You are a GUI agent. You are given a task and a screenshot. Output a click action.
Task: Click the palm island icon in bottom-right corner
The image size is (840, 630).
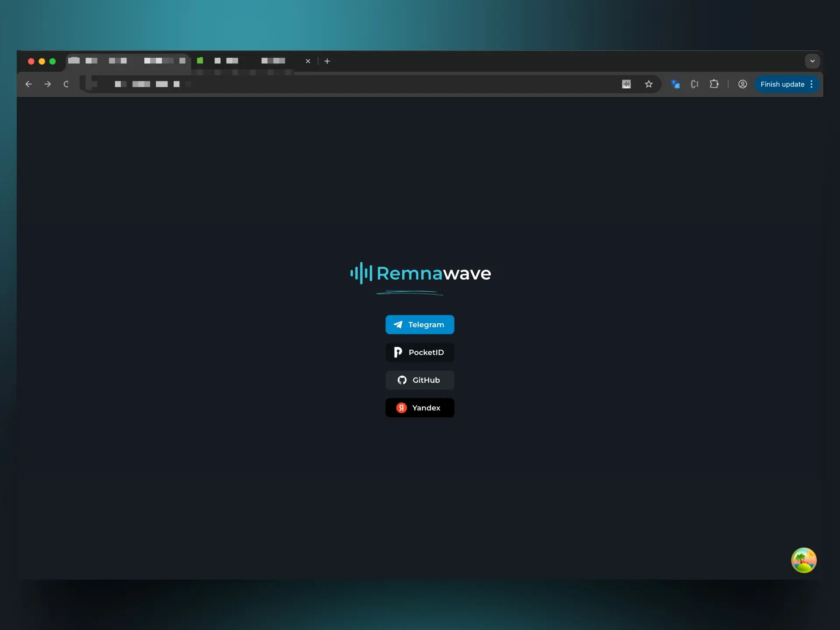click(804, 560)
